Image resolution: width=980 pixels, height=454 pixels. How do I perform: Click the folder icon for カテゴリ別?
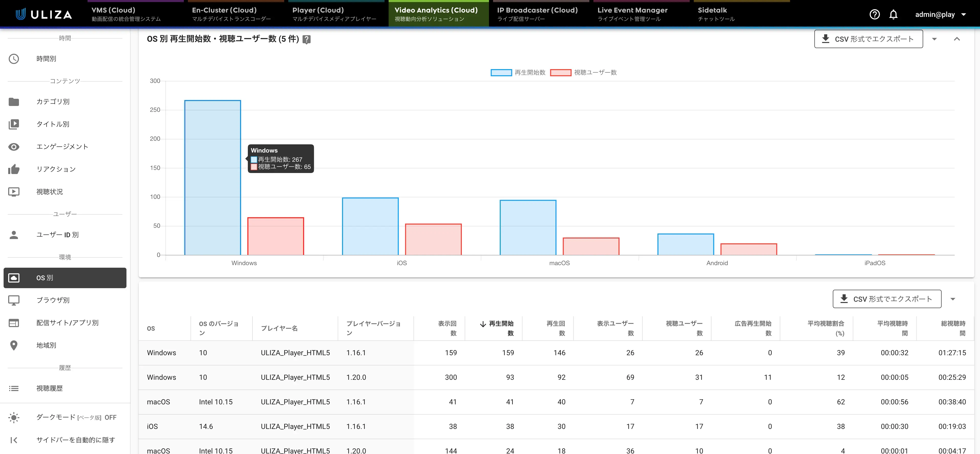coord(14,102)
